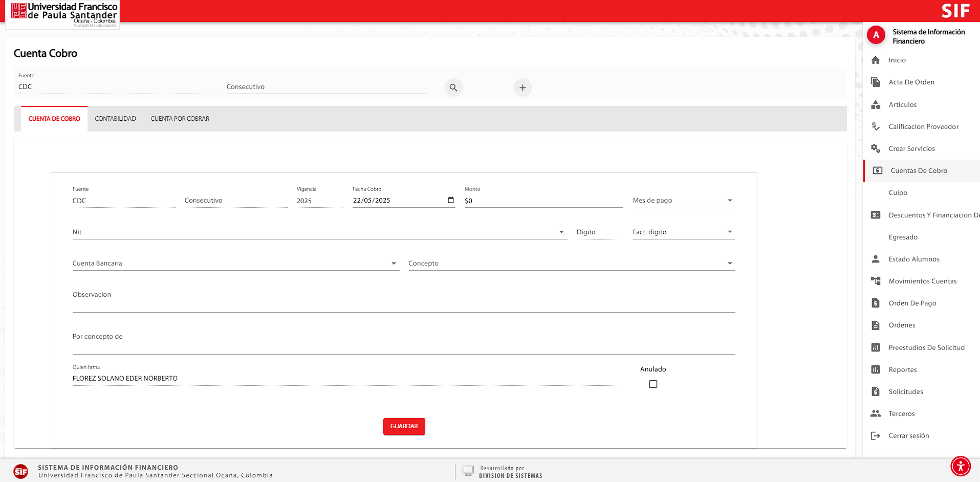Open Cuipo in the sidebar

[898, 193]
